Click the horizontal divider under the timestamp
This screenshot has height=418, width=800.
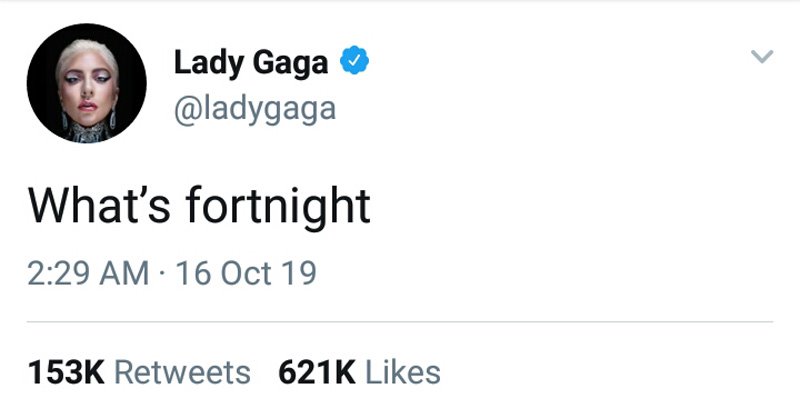[400, 321]
